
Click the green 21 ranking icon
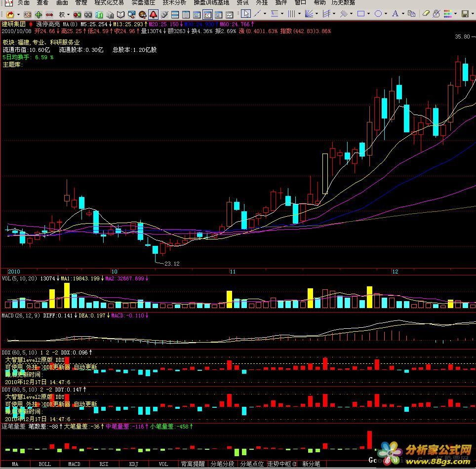(99, 15)
